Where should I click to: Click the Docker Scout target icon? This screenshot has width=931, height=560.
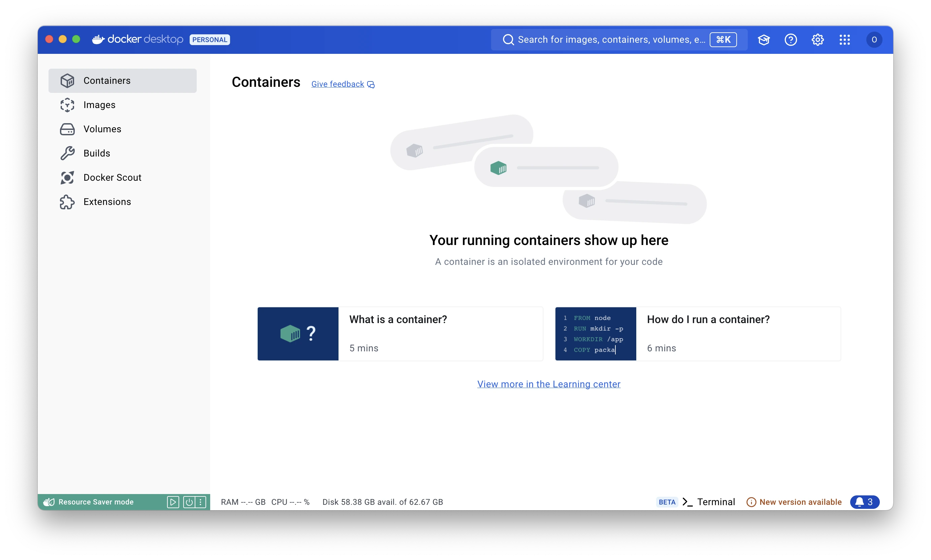[x=67, y=177]
